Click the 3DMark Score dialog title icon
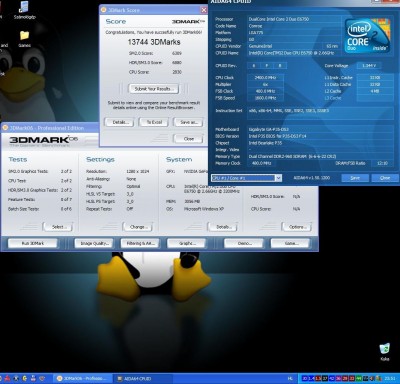 point(103,10)
